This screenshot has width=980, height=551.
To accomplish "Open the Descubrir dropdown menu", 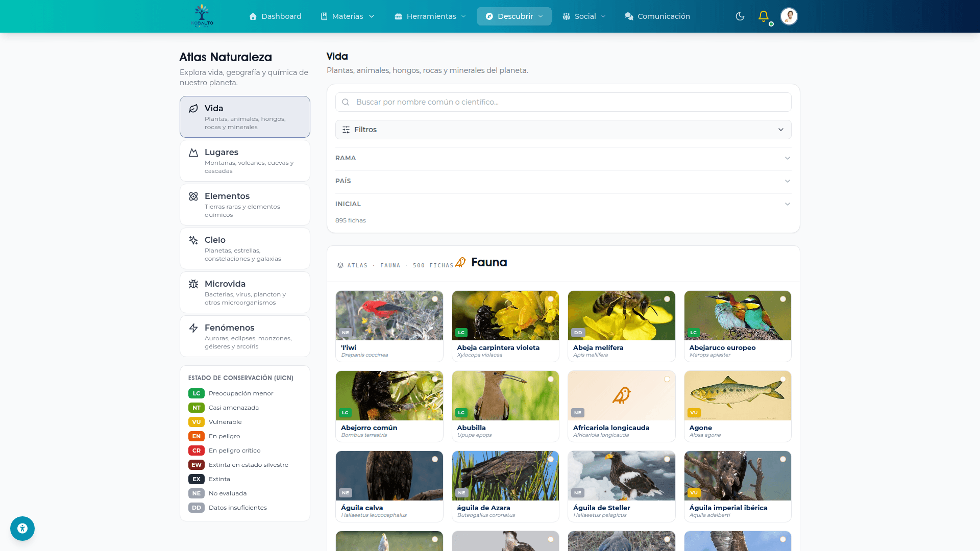I will (x=514, y=16).
